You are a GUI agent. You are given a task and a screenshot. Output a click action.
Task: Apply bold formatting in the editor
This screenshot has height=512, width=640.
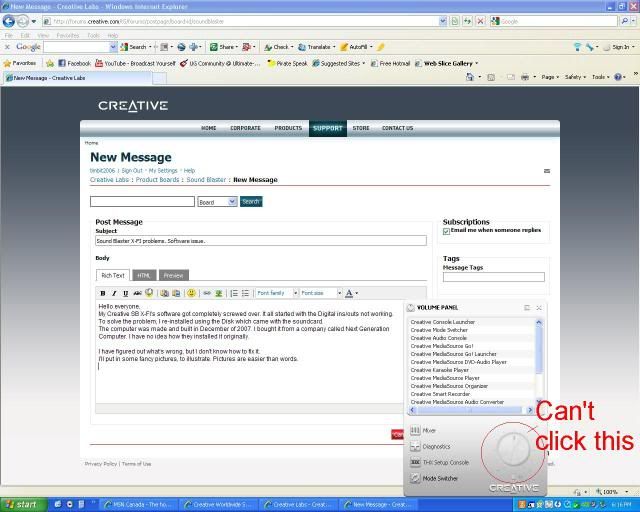point(103,293)
